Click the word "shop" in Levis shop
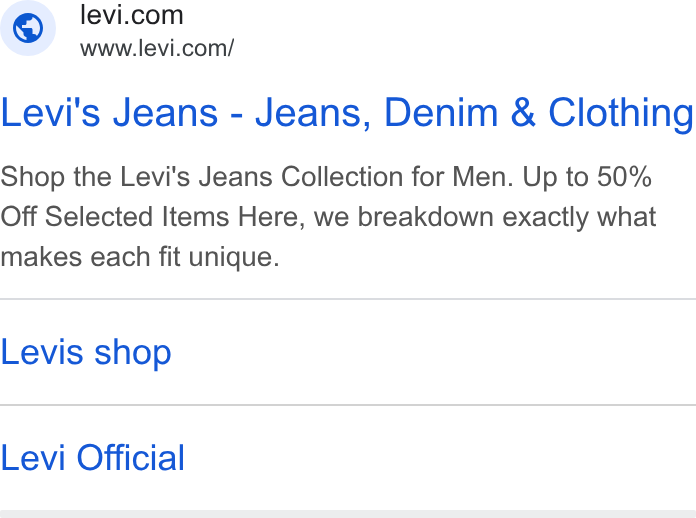Image resolution: width=696 pixels, height=518 pixels. point(133,354)
